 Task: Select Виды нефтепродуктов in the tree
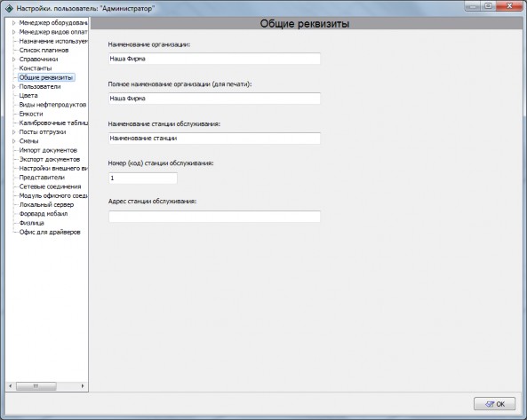point(52,105)
